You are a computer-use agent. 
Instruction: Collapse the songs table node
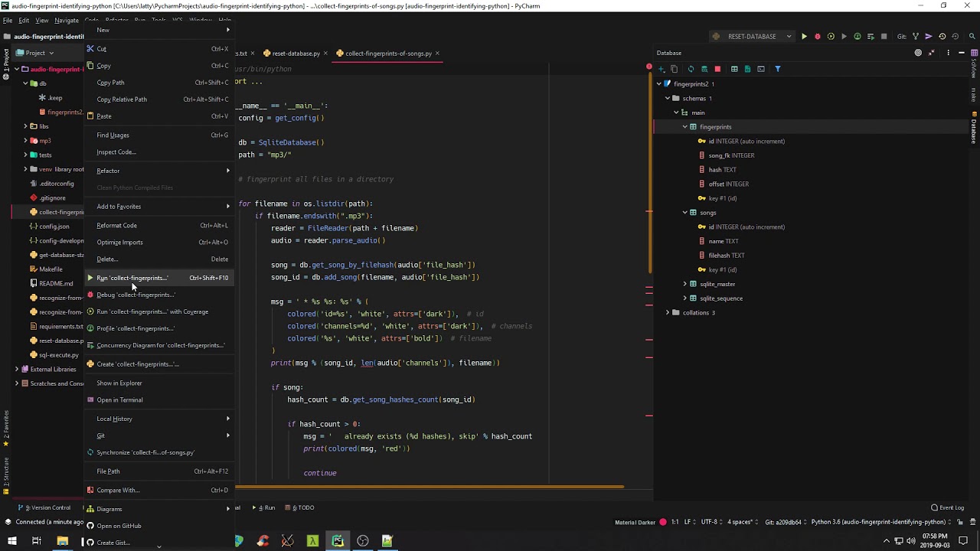coord(684,213)
